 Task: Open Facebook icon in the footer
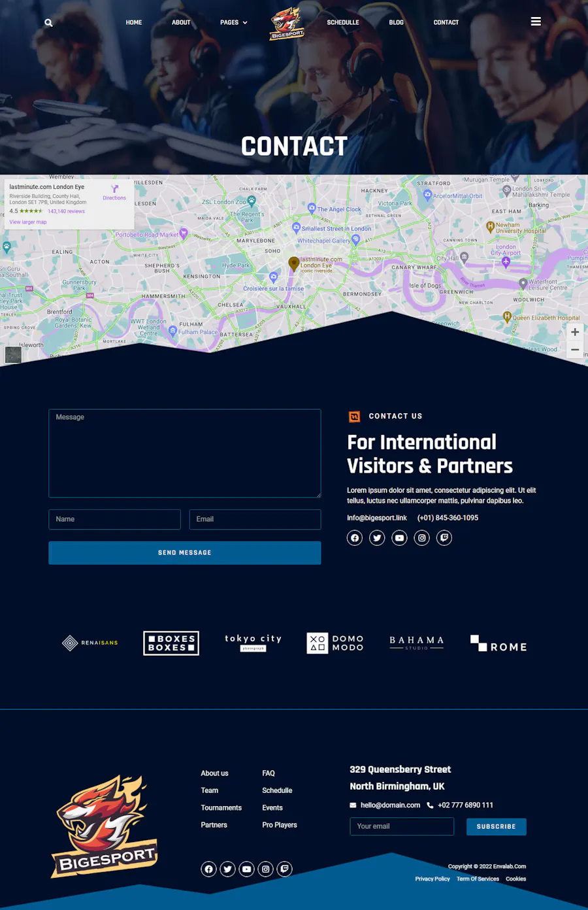point(208,869)
